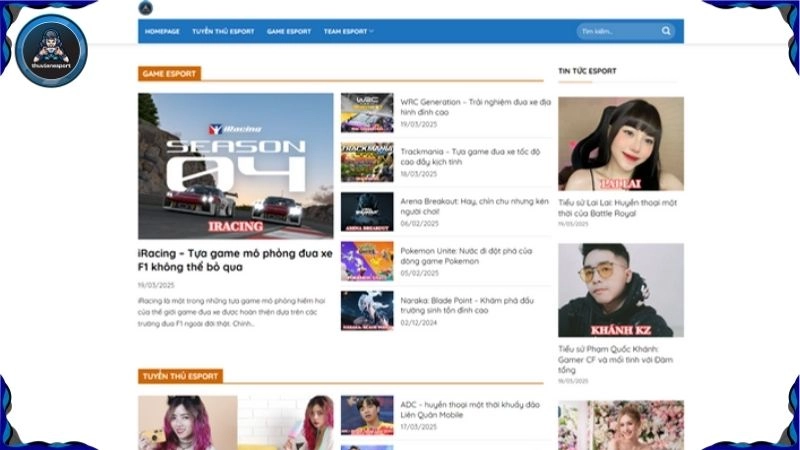This screenshot has width=800, height=450.
Task: Open the pink-haired girl featured image
Action: pos(235,422)
